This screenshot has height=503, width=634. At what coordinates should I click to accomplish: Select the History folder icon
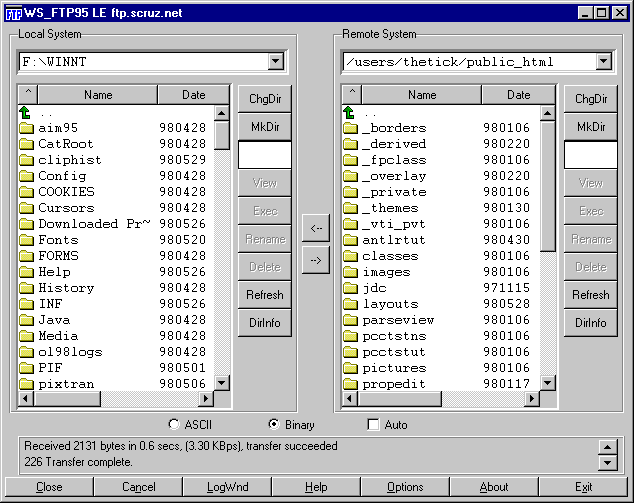coord(26,288)
